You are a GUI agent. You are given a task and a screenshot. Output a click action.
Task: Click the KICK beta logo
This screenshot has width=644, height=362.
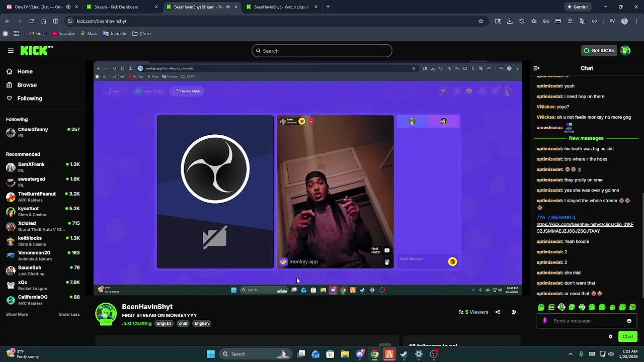(x=37, y=50)
